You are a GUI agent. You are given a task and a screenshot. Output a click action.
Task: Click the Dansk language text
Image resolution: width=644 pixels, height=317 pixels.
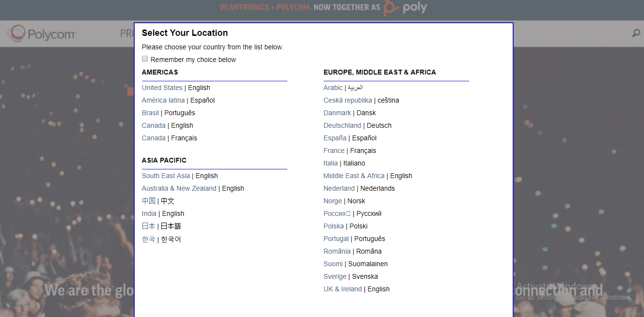point(366,113)
